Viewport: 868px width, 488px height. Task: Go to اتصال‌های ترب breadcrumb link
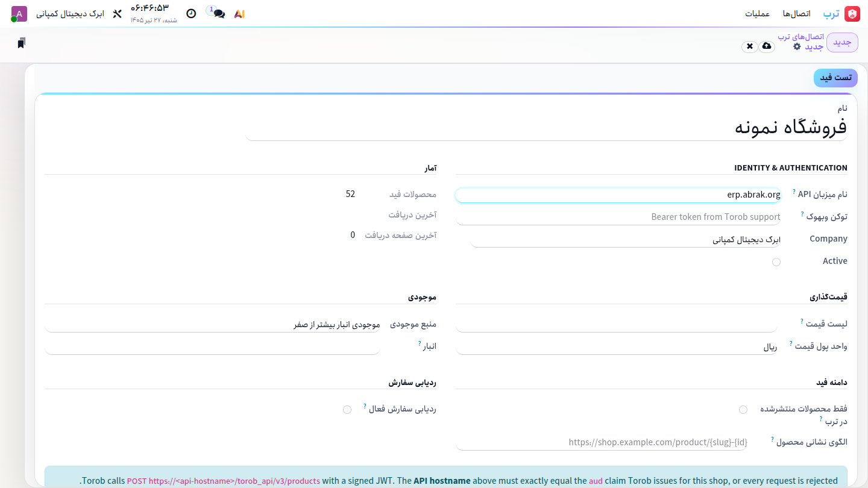tap(800, 37)
